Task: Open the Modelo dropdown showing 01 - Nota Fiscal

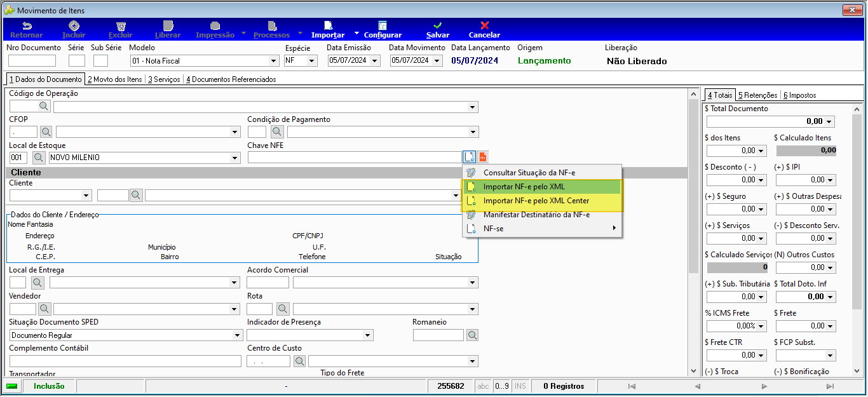Action: [274, 61]
